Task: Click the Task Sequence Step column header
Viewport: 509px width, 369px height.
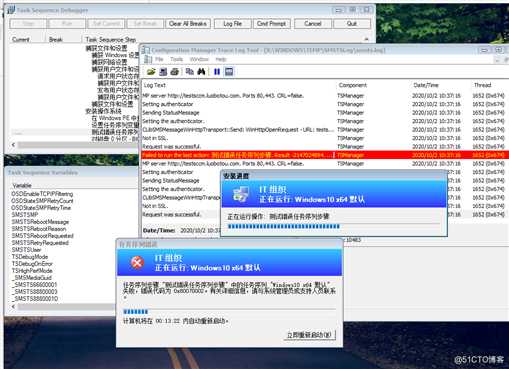Action: tap(111, 40)
